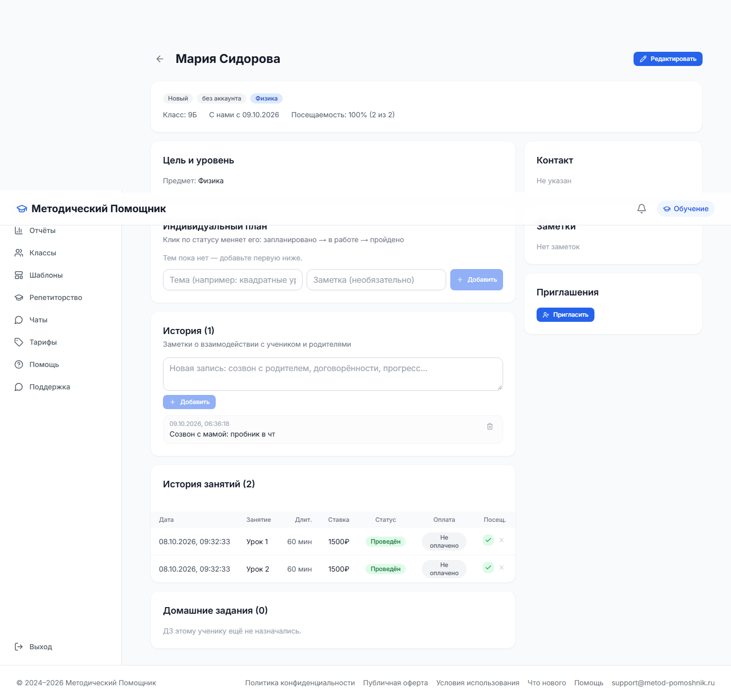Open Политика конфиденциальности link
This screenshot has width=731, height=700.
(x=300, y=683)
